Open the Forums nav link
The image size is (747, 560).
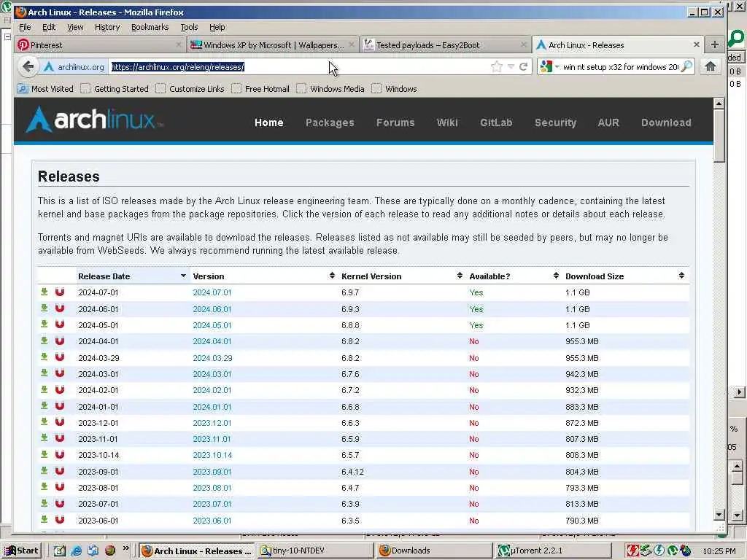pyautogui.click(x=395, y=122)
